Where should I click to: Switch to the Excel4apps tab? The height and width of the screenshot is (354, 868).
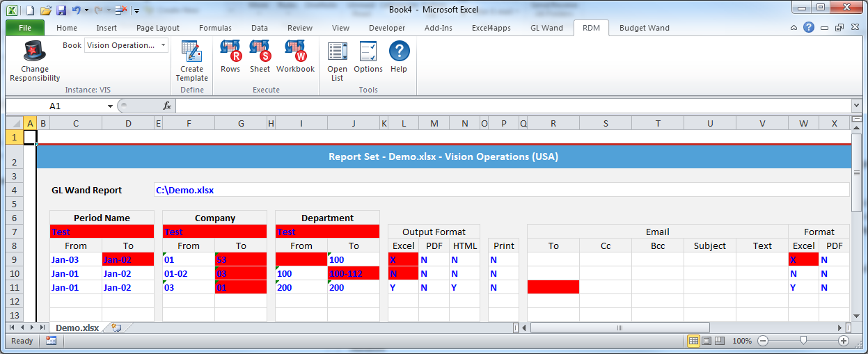491,28
